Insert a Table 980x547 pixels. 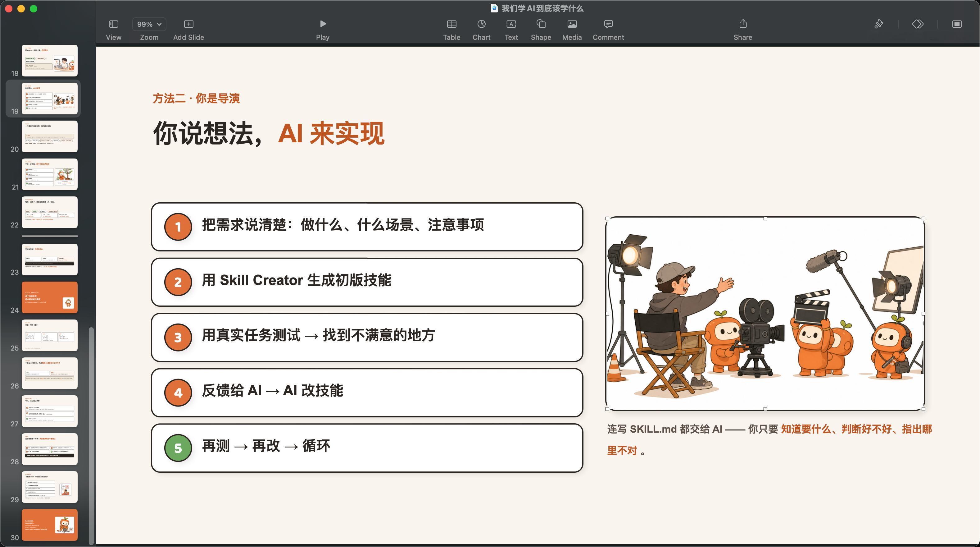coord(451,30)
